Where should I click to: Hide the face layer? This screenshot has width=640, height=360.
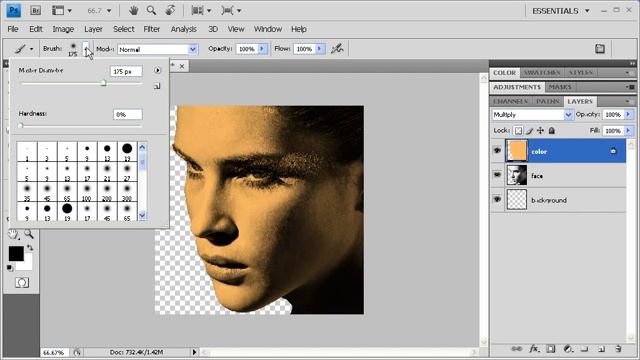[x=497, y=175]
